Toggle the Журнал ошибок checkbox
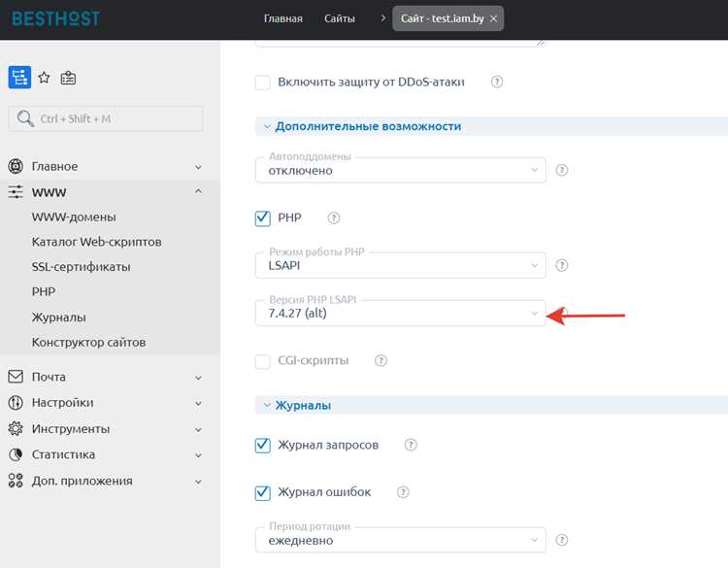This screenshot has width=728, height=568. [x=263, y=492]
